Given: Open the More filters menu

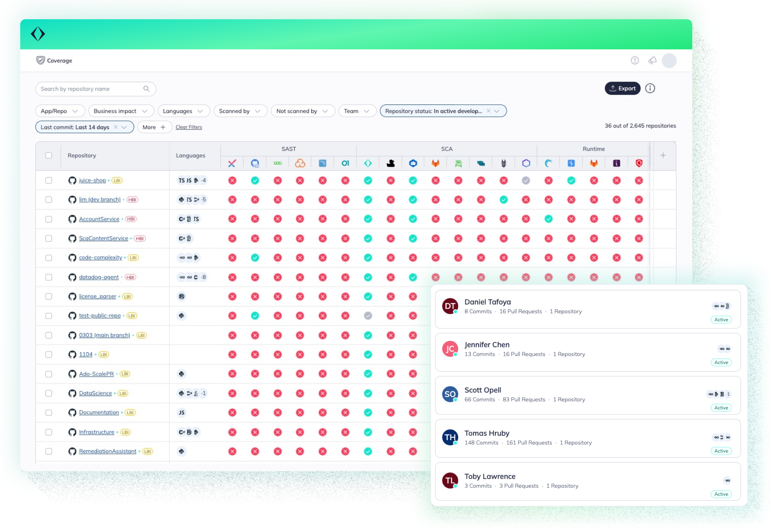Looking at the screenshot, I should point(154,127).
